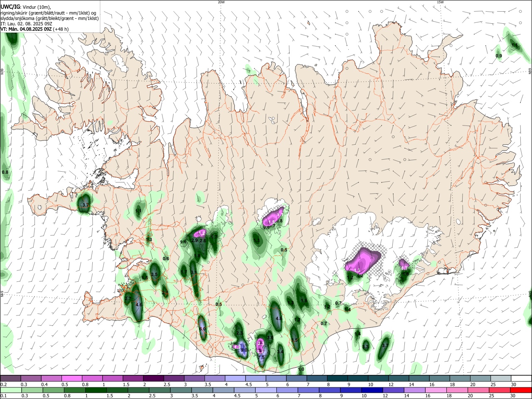532x399 pixels.
Task: Pick the hot pink 0.5 swatch in upper legend
Action: tap(71, 378)
